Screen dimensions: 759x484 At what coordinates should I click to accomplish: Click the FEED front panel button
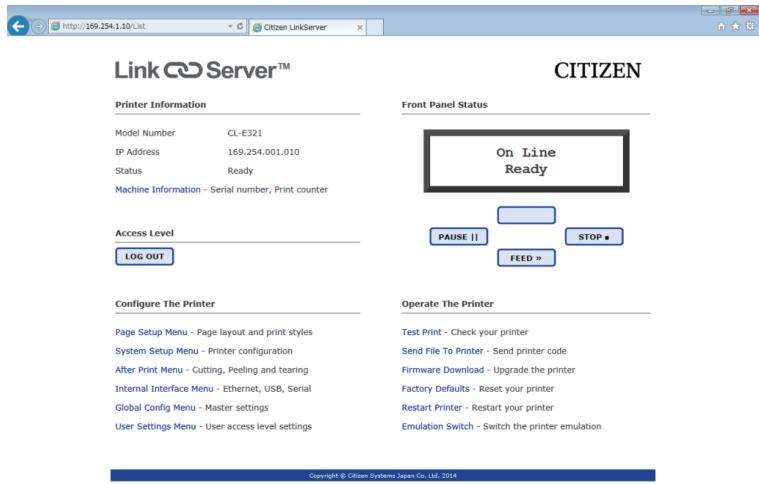pos(526,258)
